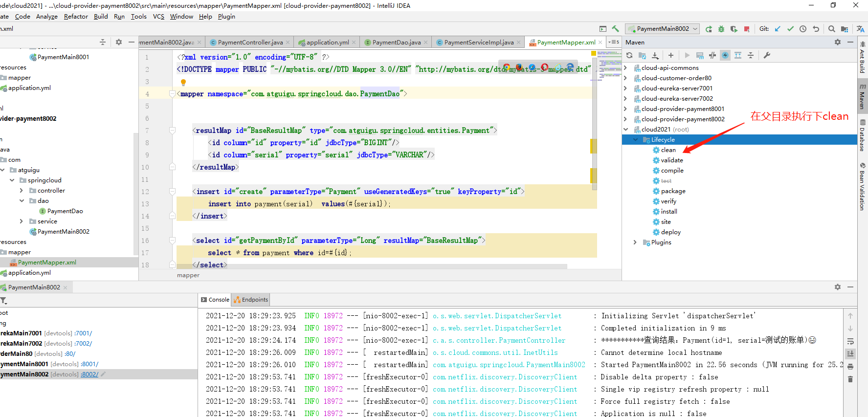Open in Opera from the browser popup
The image size is (868, 417).
tap(544, 67)
